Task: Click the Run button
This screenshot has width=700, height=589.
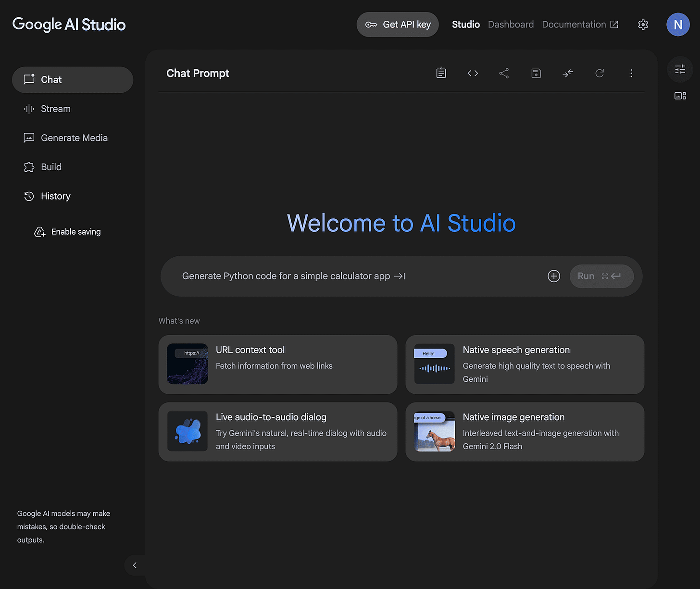Action: click(601, 276)
